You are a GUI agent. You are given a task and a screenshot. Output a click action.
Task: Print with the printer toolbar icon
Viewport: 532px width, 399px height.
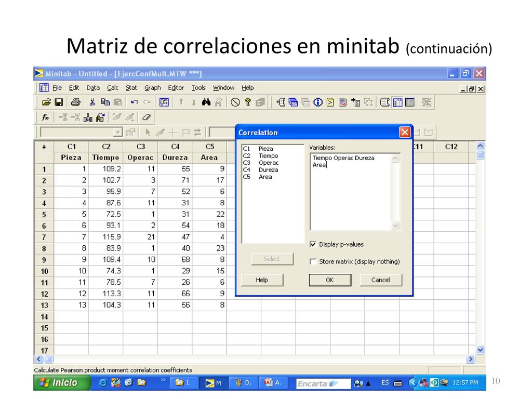[x=75, y=102]
